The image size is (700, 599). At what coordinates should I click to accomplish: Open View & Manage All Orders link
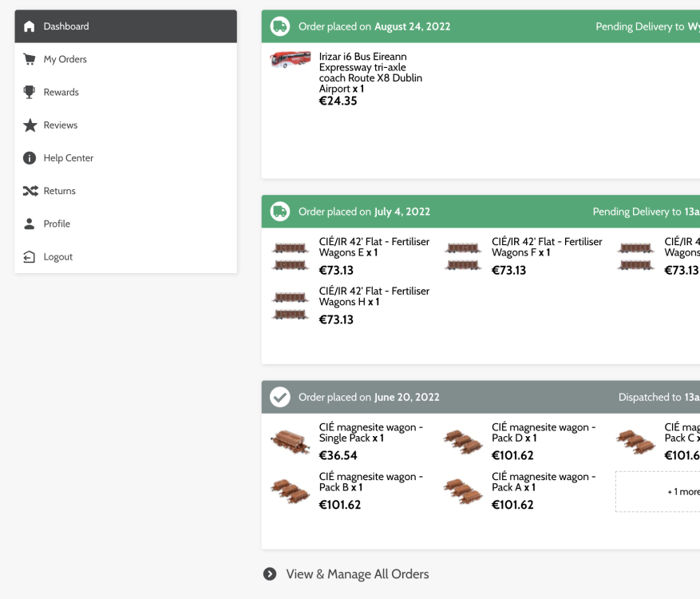pyautogui.click(x=357, y=574)
